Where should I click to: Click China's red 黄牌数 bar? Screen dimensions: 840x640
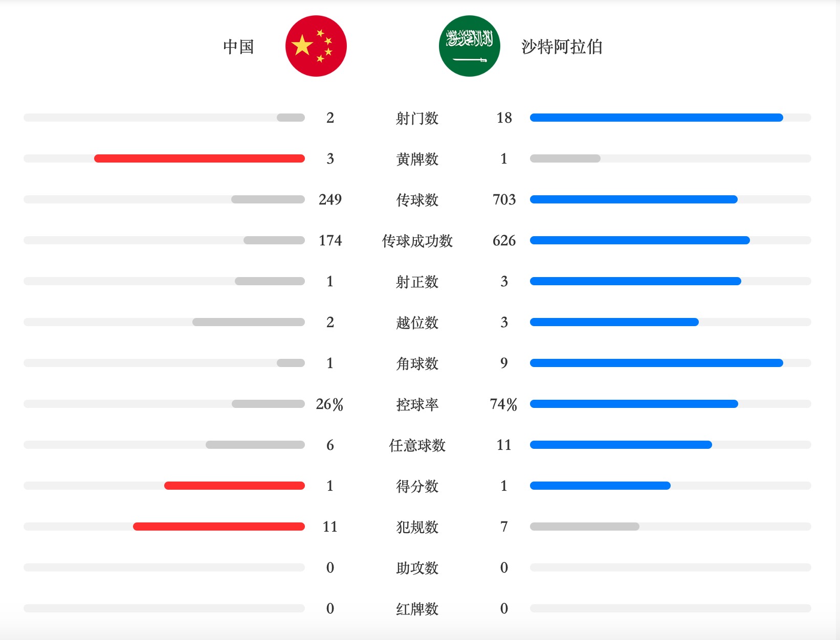click(x=200, y=158)
